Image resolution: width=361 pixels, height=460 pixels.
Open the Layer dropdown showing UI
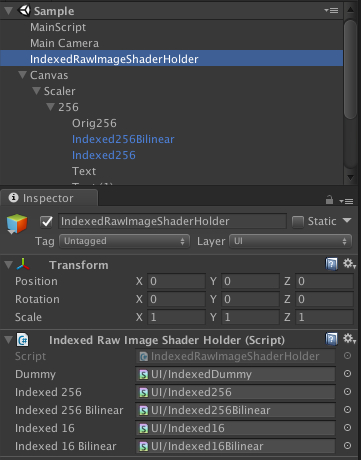[290, 241]
